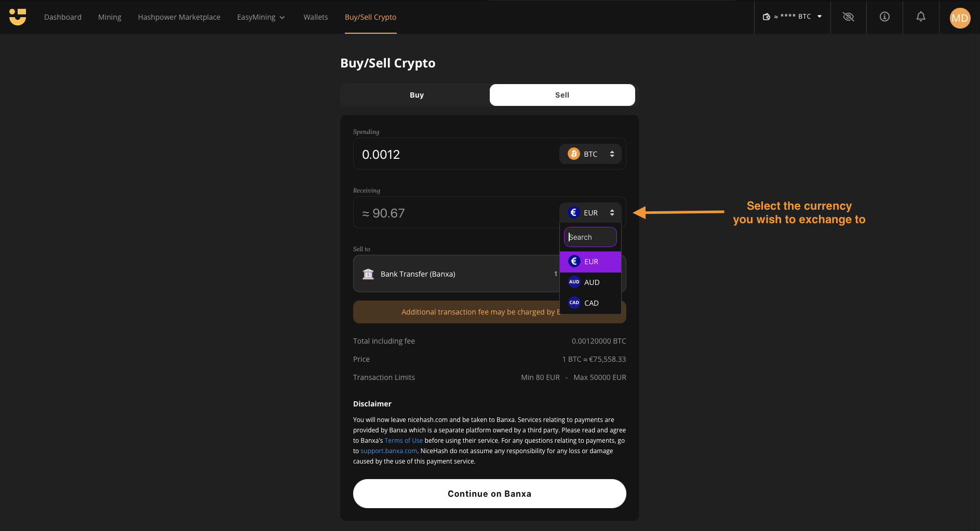Switch to the Sell tab
The height and width of the screenshot is (531, 980).
(561, 94)
